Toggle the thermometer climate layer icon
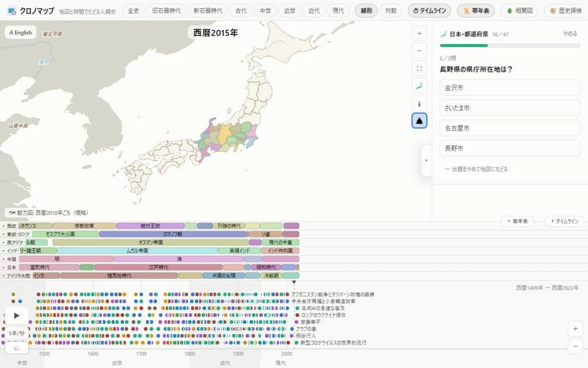 tap(419, 104)
